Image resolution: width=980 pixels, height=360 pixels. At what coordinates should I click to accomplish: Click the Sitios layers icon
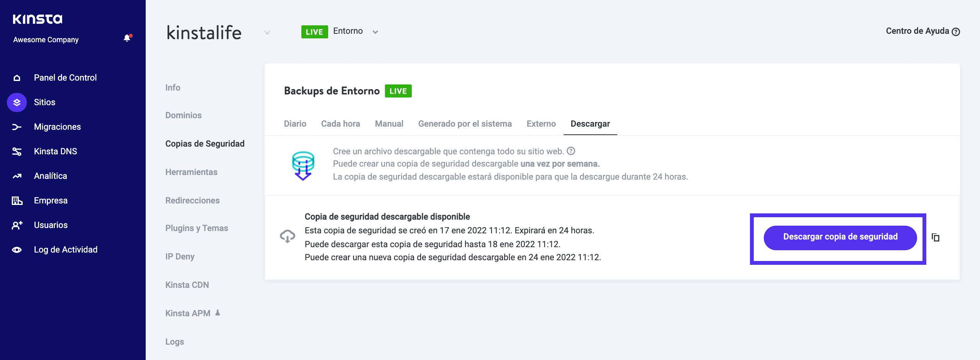[x=17, y=102]
